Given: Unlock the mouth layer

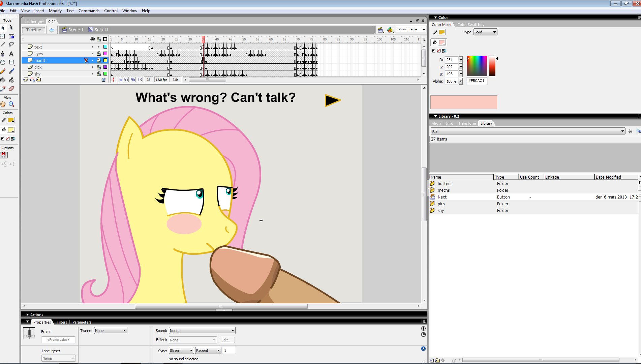Looking at the screenshot, I should pos(99,60).
